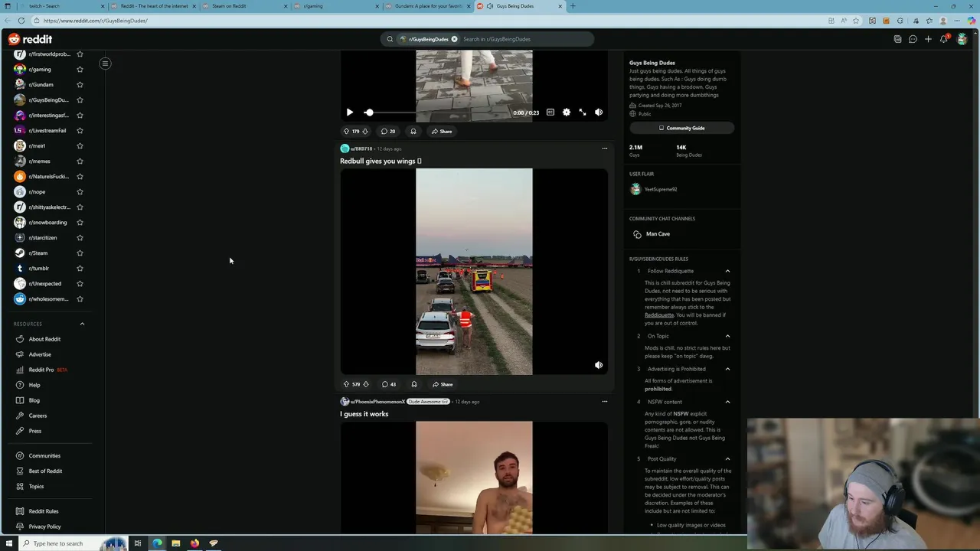Toggle closed captions on top video
The height and width of the screenshot is (551, 980).
click(550, 112)
